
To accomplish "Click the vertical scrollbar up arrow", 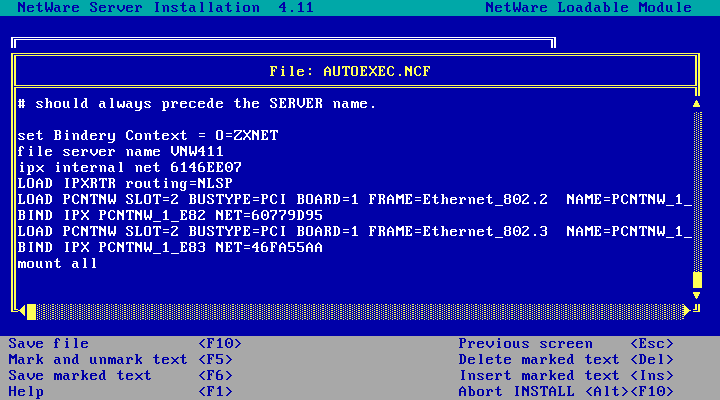I will click(697, 104).
